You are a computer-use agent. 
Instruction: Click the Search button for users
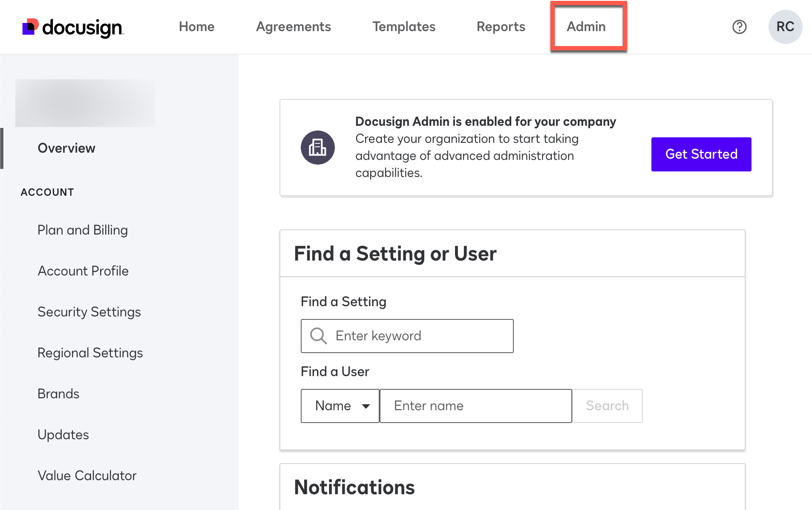click(607, 406)
